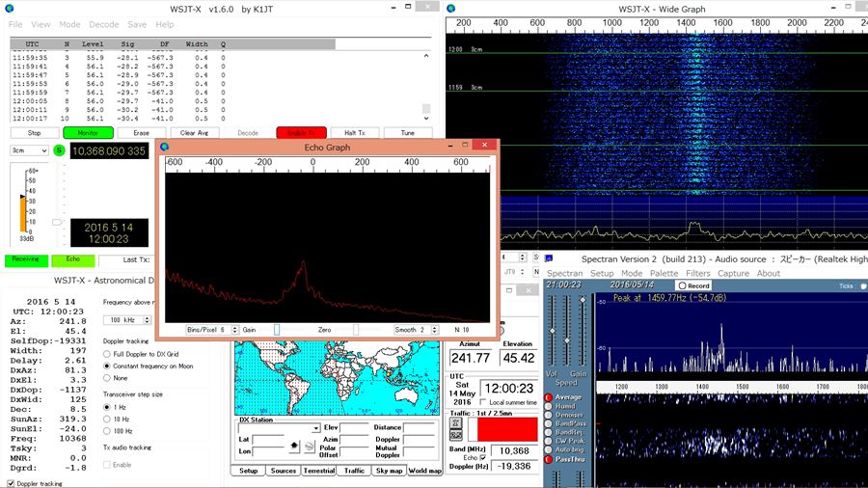Open the DX Station combo box

click(x=280, y=428)
